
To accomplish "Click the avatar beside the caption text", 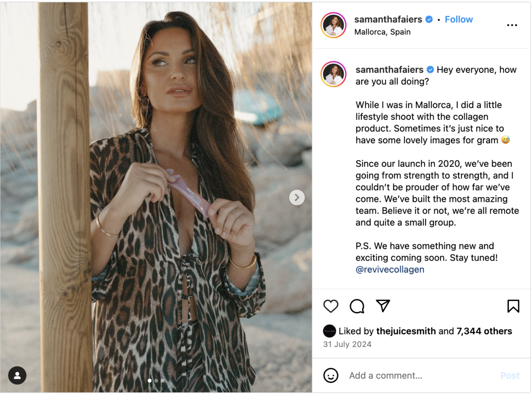I will [333, 74].
